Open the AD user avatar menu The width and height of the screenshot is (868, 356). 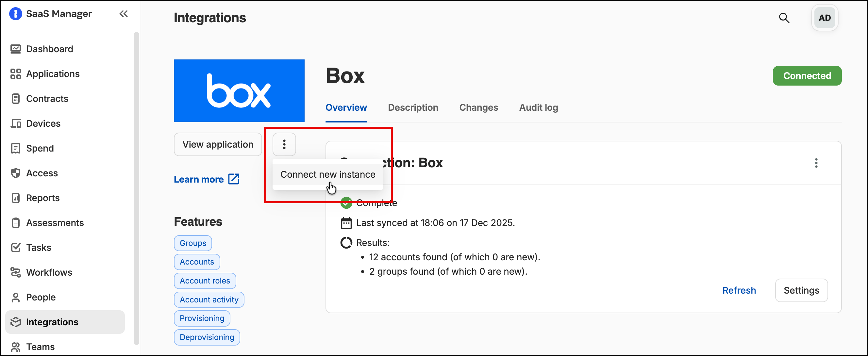[825, 18]
